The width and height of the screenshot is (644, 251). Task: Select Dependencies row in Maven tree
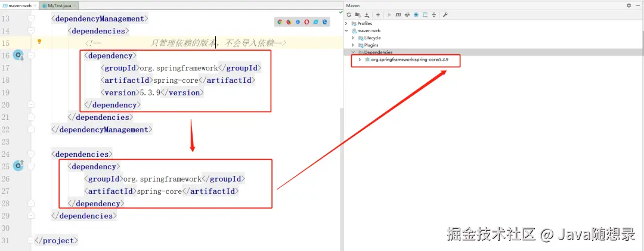(x=494, y=52)
